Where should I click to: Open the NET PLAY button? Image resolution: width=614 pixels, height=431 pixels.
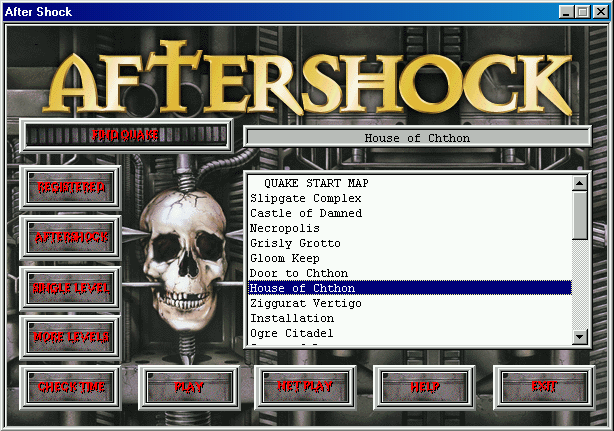point(305,387)
